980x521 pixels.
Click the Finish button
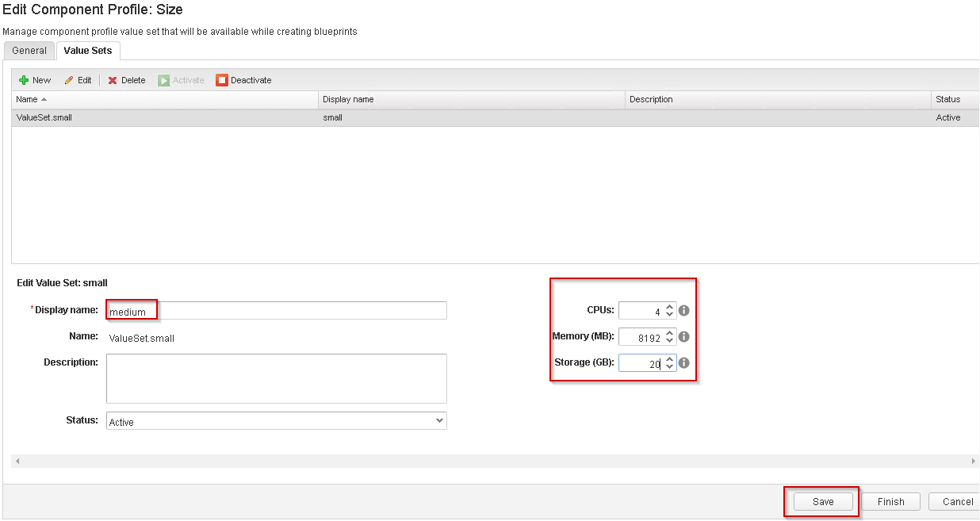pyautogui.click(x=890, y=501)
